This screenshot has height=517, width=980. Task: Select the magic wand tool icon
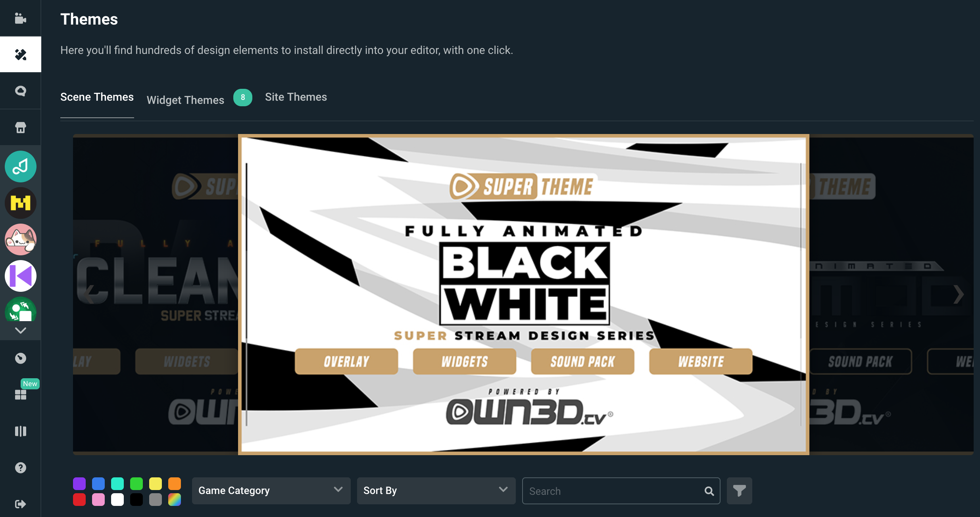20,54
